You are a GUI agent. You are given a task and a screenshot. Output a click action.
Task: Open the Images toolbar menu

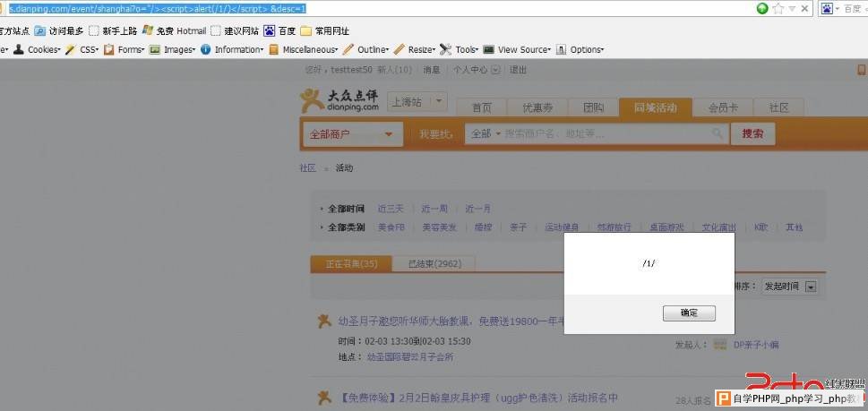pyautogui.click(x=173, y=49)
